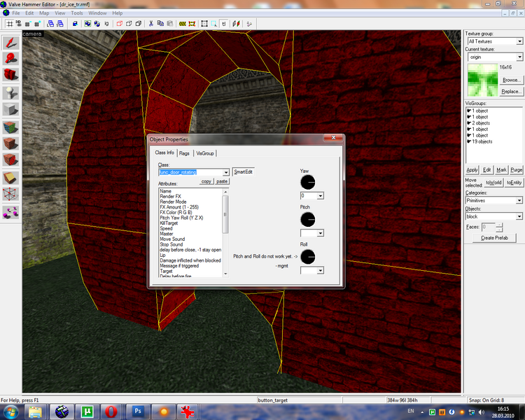This screenshot has height=420, width=525.
Task: Click the Cut scissors icon
Action: [x=151, y=24]
